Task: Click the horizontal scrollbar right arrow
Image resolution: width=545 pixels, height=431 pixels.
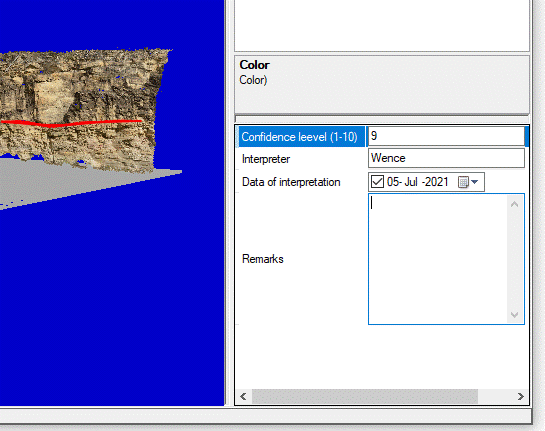Action: (x=520, y=397)
